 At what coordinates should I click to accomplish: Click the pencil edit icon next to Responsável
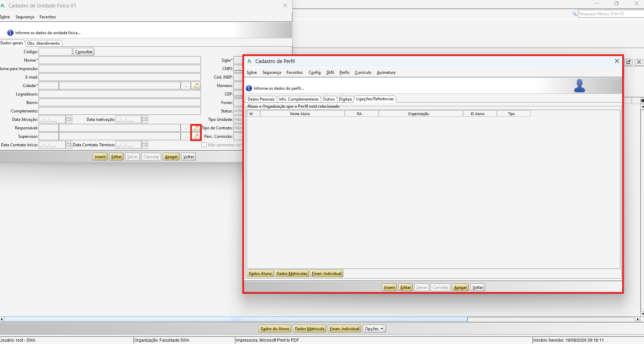(196, 128)
